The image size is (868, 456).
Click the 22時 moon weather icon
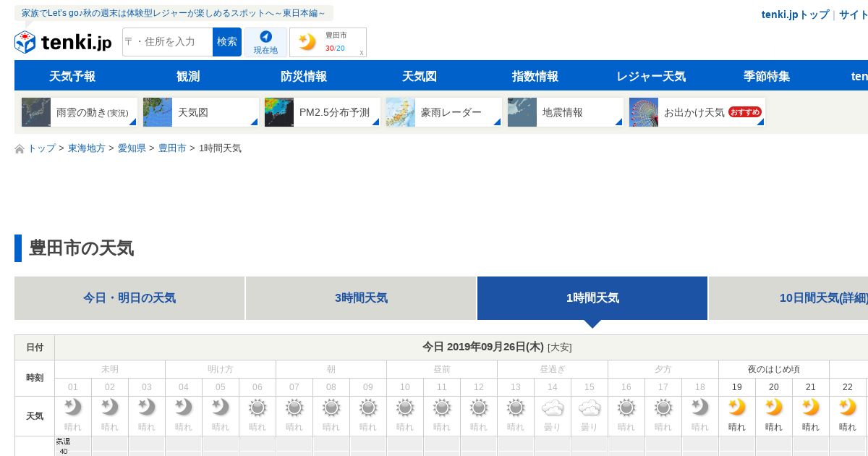pos(848,408)
